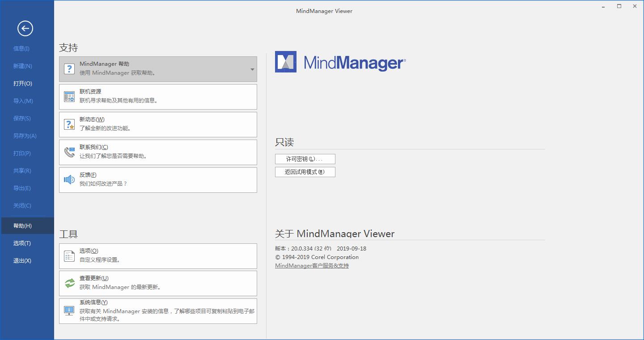
Task: Open the 打开(O) menu item in sidebar
Action: pyautogui.click(x=22, y=84)
